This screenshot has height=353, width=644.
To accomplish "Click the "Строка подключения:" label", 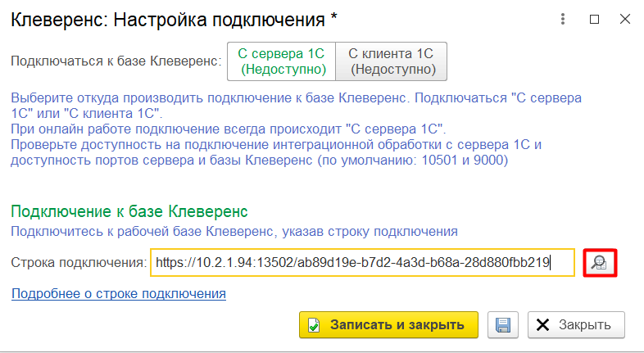I will tap(79, 262).
